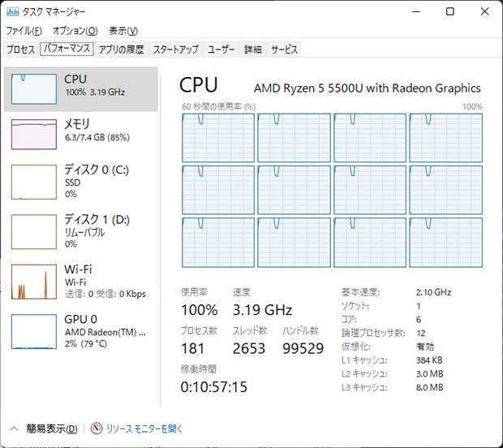This screenshot has width=503, height=448.
Task: Click the Resource Monitor icon
Action: [x=97, y=429]
